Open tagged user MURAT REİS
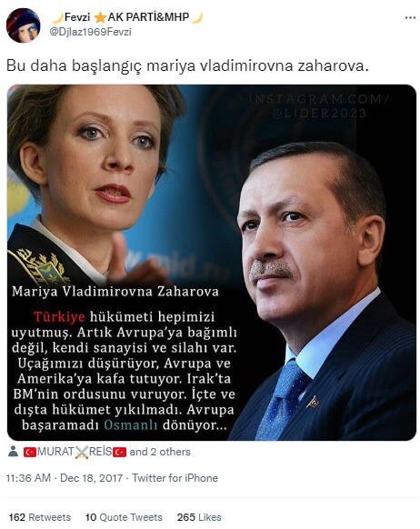 [x=75, y=452]
